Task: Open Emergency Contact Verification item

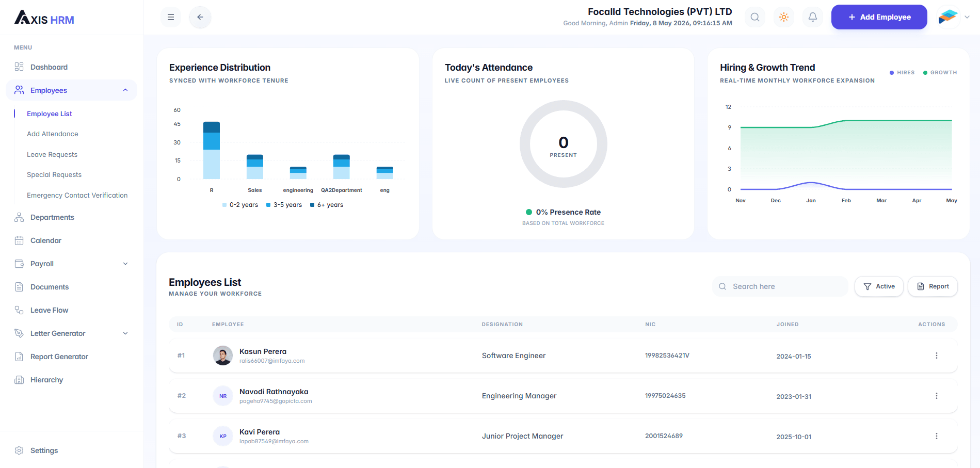Action: coord(77,195)
